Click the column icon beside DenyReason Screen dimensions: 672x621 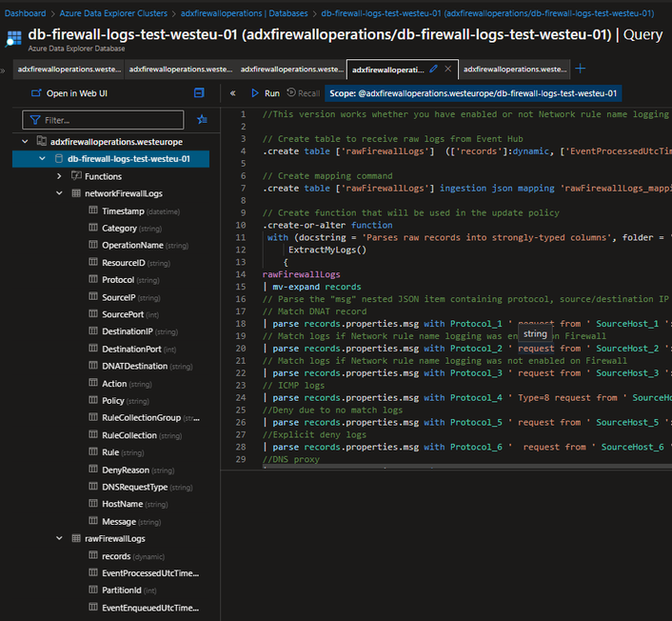click(x=93, y=470)
